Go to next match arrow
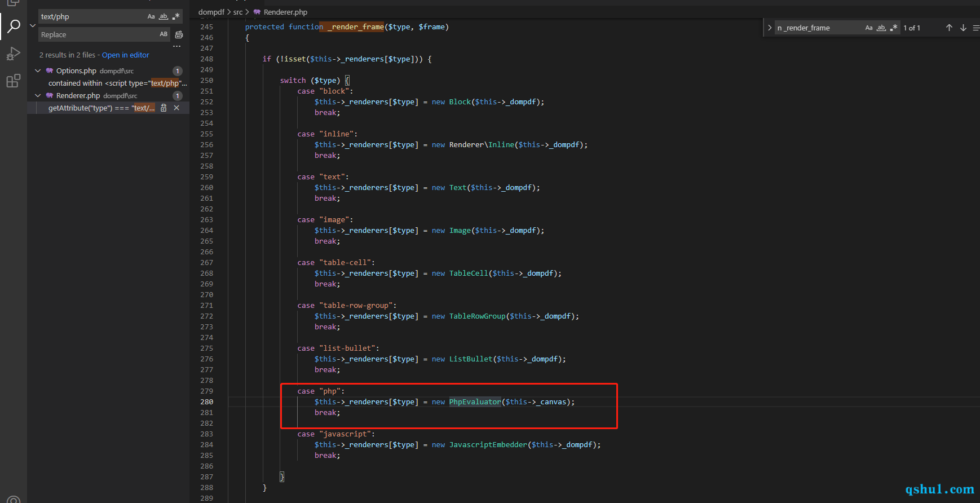980x503 pixels. (x=963, y=28)
